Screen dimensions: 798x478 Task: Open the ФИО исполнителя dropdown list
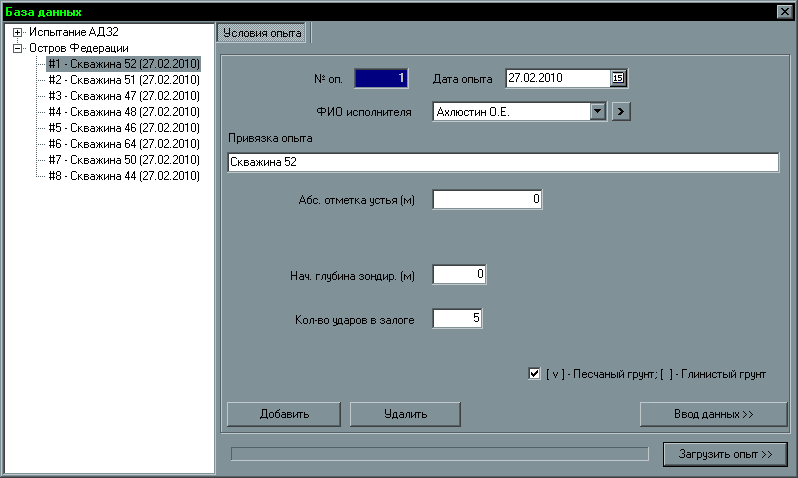tap(599, 112)
